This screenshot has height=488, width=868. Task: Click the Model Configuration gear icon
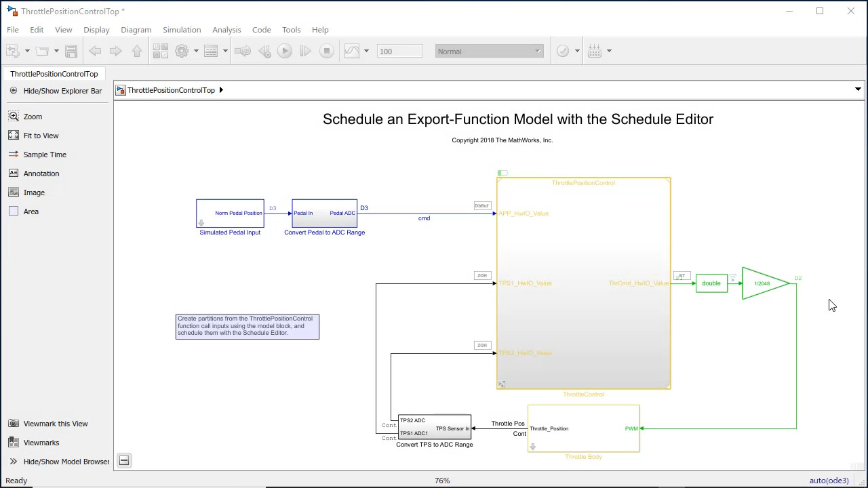tap(182, 52)
